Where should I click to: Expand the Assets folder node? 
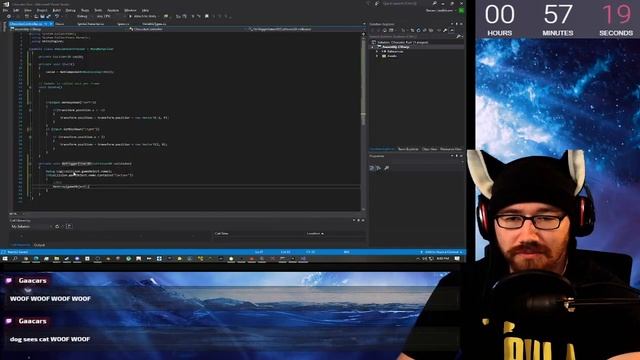tap(377, 56)
